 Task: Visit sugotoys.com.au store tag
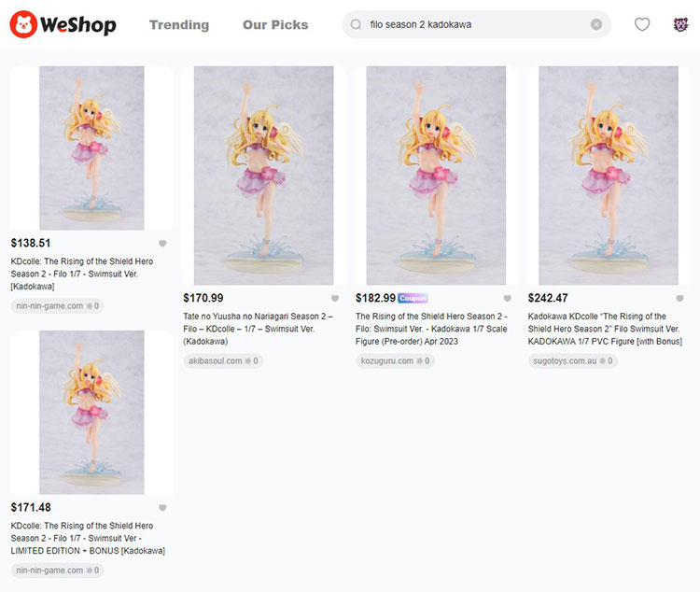(x=573, y=361)
